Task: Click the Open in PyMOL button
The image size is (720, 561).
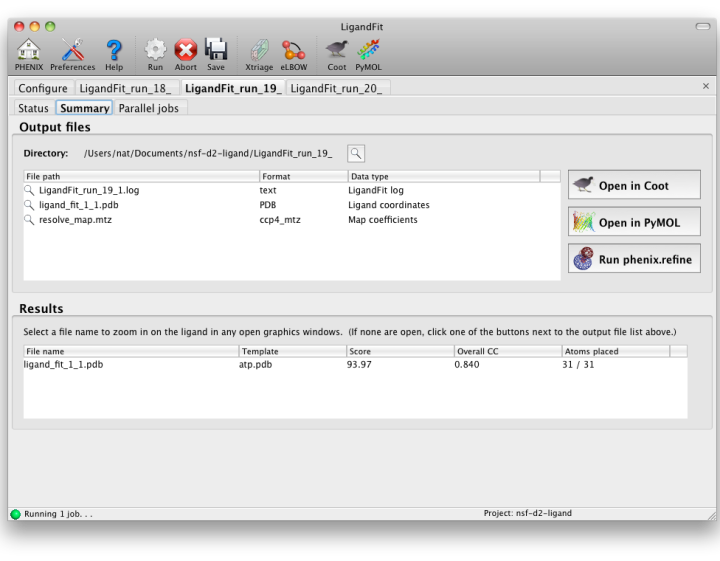Action: pyautogui.click(x=634, y=222)
